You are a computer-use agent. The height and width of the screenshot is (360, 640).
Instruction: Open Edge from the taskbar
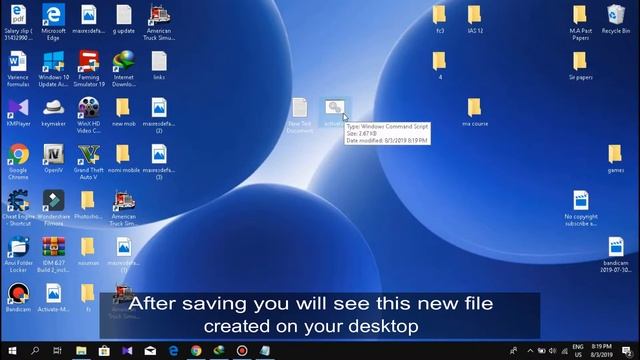(173, 351)
